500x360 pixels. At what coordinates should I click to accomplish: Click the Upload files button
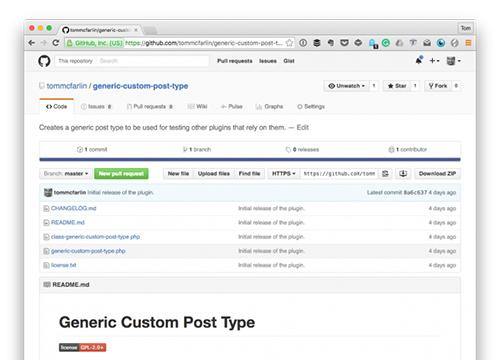(x=214, y=174)
